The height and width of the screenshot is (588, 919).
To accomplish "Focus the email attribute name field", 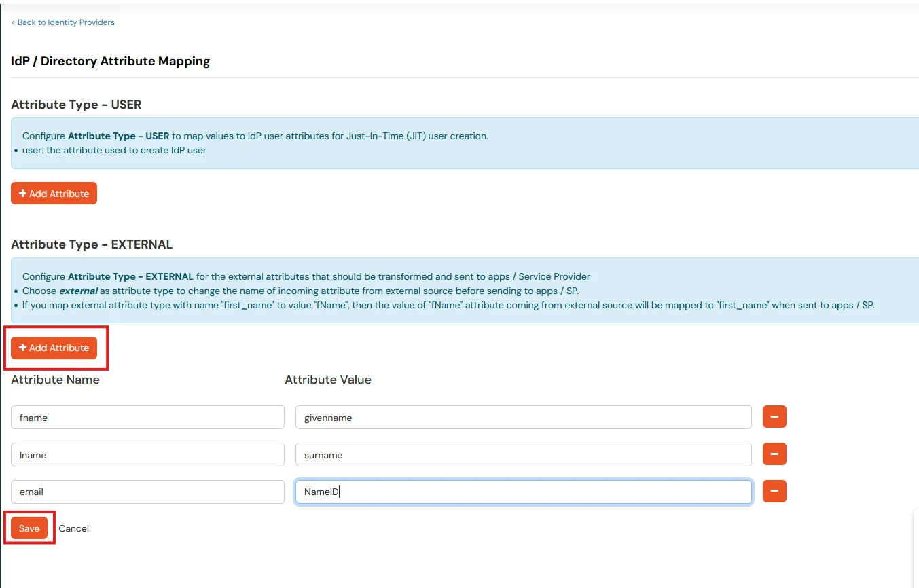I will (147, 491).
